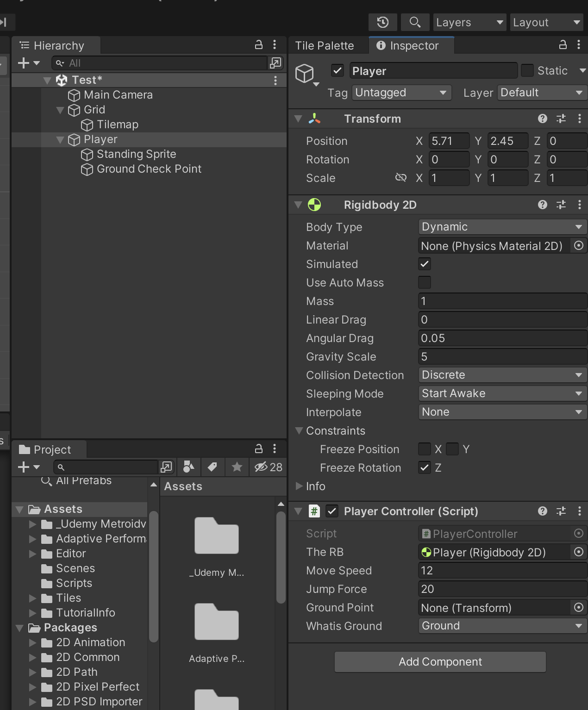Lock the Inspector panel
Viewport: 588px width, 710px height.
click(x=563, y=45)
